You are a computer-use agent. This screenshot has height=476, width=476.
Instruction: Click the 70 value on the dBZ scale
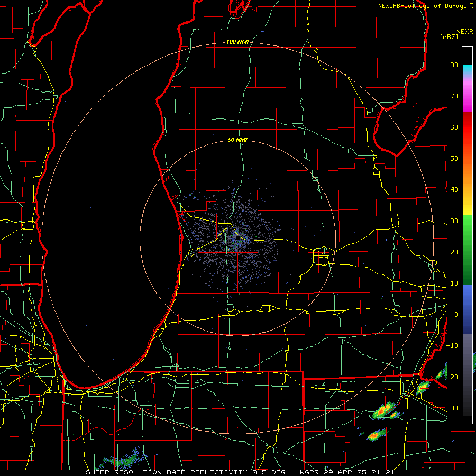point(454,96)
